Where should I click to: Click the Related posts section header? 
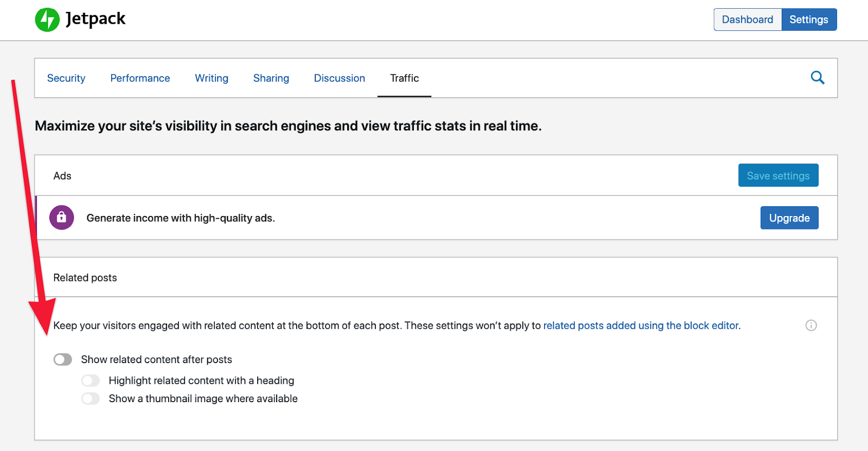pyautogui.click(x=85, y=278)
